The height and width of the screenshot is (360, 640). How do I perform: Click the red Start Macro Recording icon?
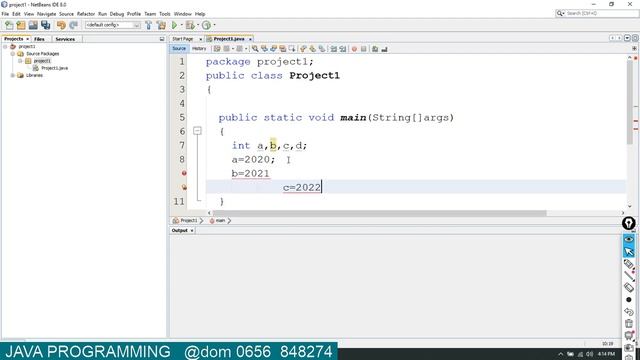[354, 49]
